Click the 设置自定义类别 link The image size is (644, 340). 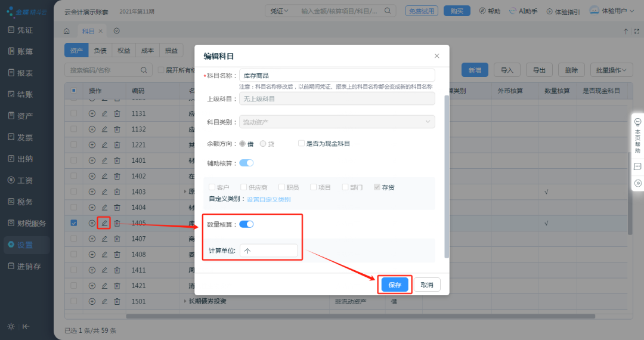tap(268, 199)
